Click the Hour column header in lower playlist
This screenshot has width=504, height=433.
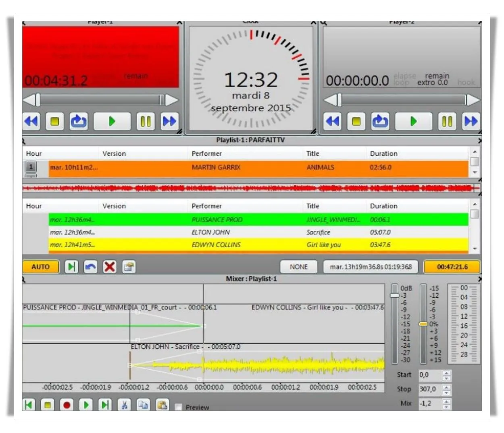pos(34,206)
